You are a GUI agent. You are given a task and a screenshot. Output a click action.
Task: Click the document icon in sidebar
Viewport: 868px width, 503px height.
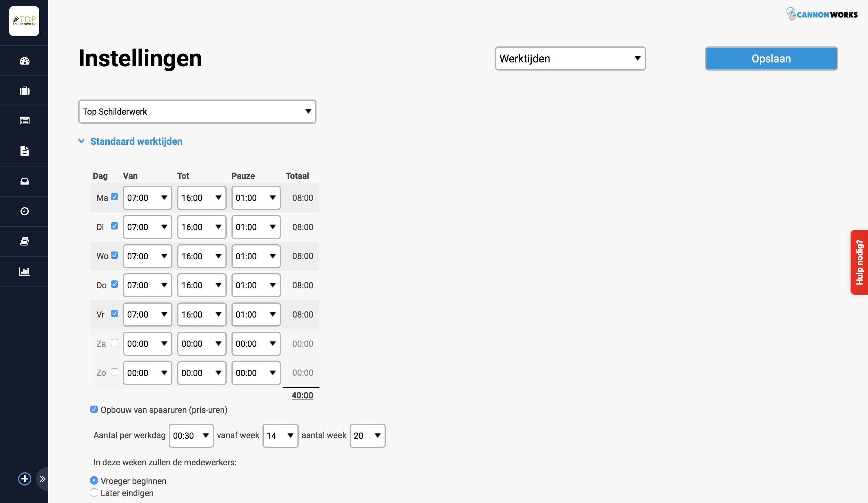(x=24, y=151)
